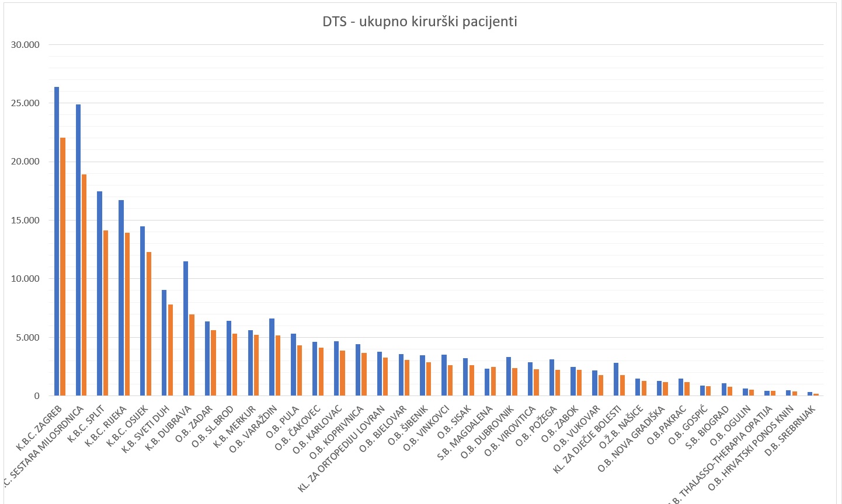The width and height of the screenshot is (842, 504).
Task: Select the blue bar for KL. ZA DJEČJE BOLESTI
Action: click(616, 379)
